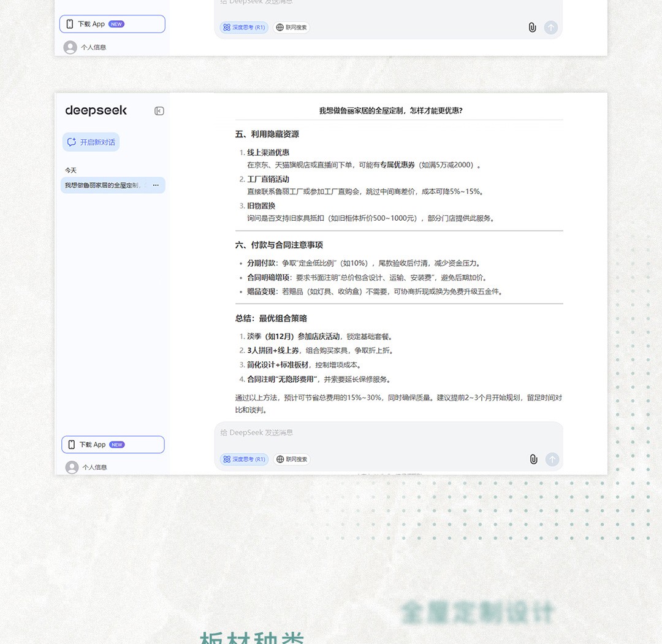Open the conversation 我想做鲁丽家居的全屋定制
Viewport: 662px width, 644px height.
[113, 185]
